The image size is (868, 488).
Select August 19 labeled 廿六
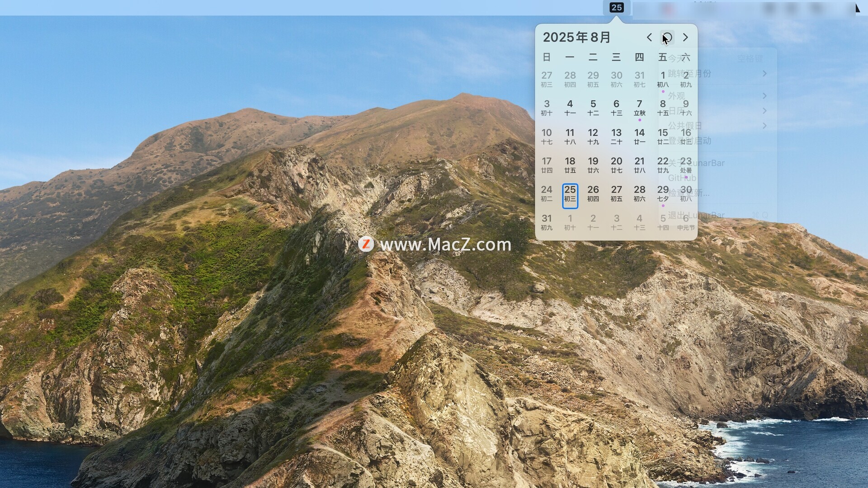coord(593,166)
